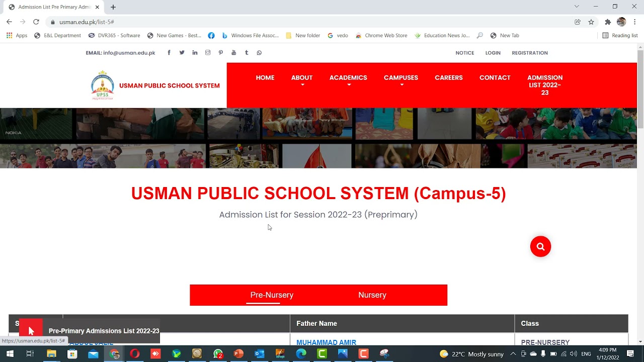Click the LOGIN link
644x362 pixels.
[x=493, y=53]
